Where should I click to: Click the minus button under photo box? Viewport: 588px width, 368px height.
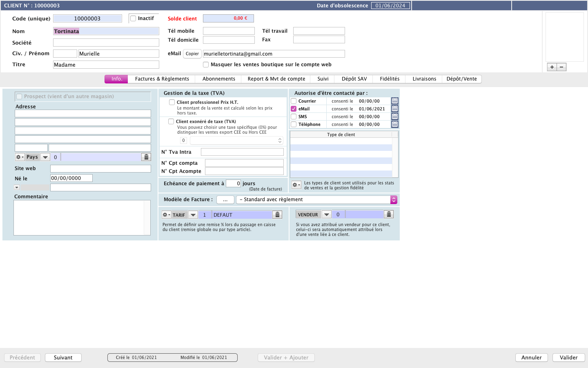click(561, 67)
